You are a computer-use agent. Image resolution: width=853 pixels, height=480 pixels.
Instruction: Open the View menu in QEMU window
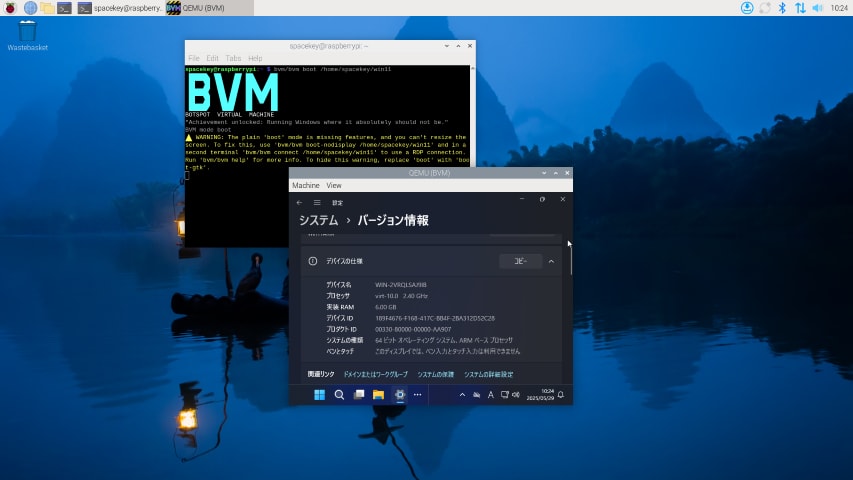334,186
